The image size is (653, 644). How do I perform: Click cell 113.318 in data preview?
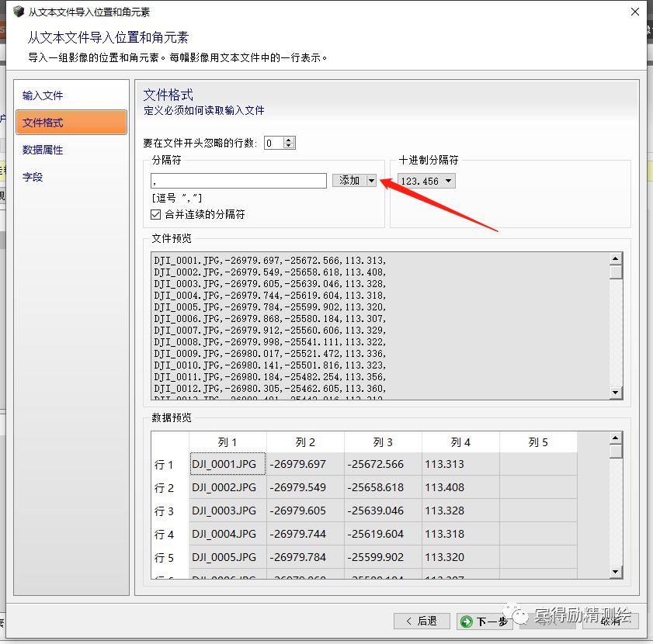(x=460, y=534)
